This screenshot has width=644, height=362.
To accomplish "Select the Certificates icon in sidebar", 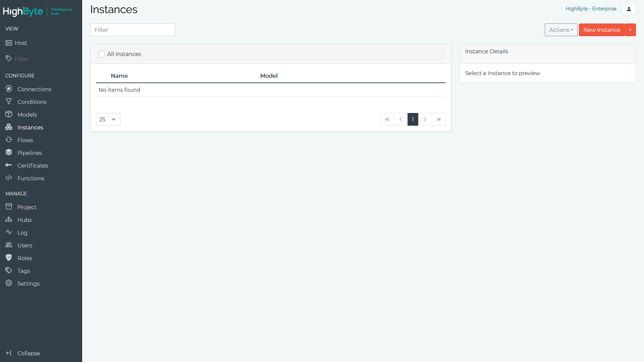I will pos(9,165).
